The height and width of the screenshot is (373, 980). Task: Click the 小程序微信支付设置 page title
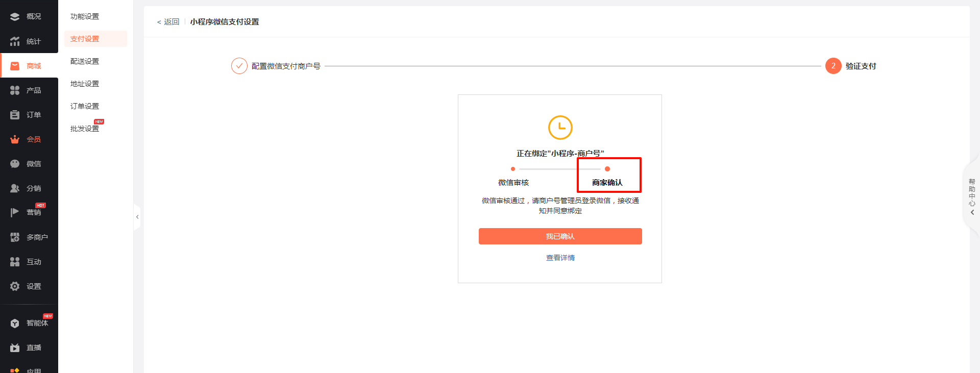(225, 22)
